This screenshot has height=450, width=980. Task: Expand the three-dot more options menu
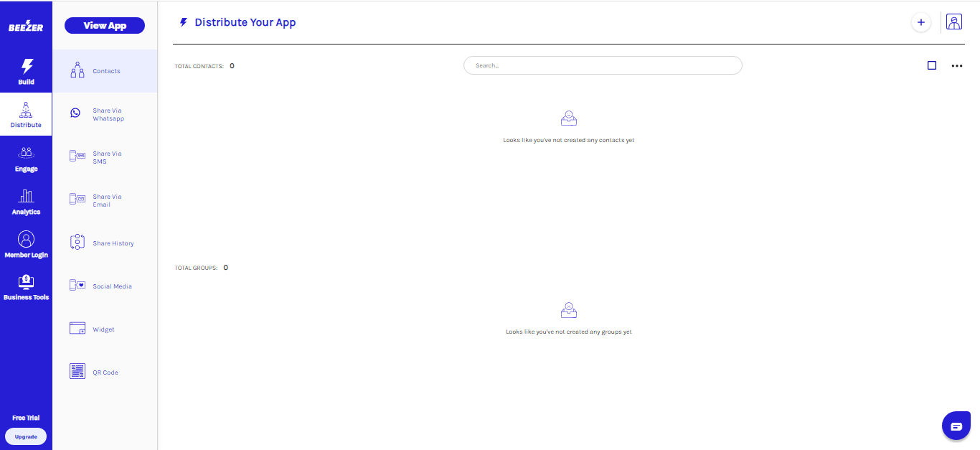[956, 65]
